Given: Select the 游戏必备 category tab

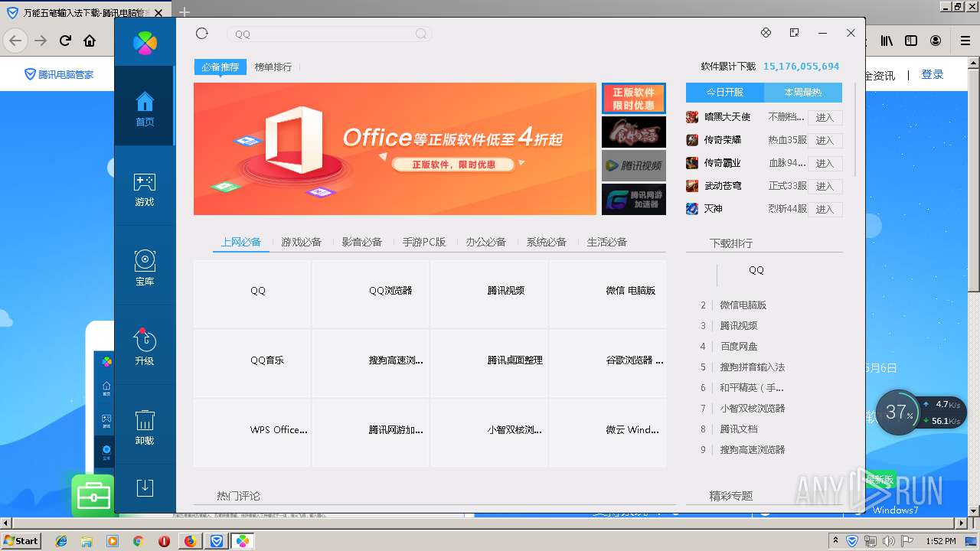Looking at the screenshot, I should (x=302, y=242).
